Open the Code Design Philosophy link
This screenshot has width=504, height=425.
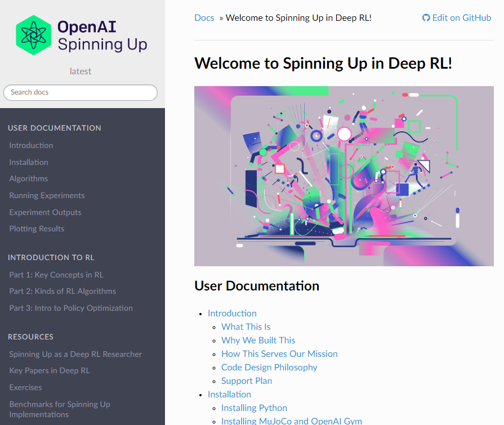pyautogui.click(x=269, y=368)
